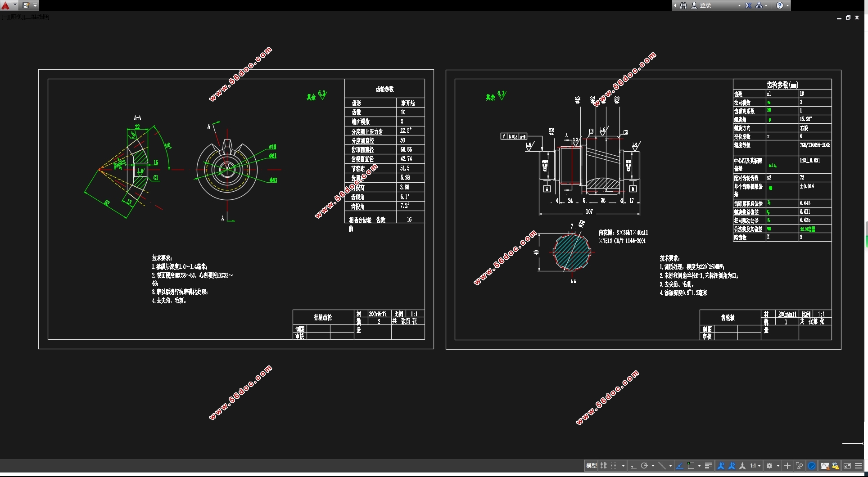Click the layer notification warning icon

point(836,466)
